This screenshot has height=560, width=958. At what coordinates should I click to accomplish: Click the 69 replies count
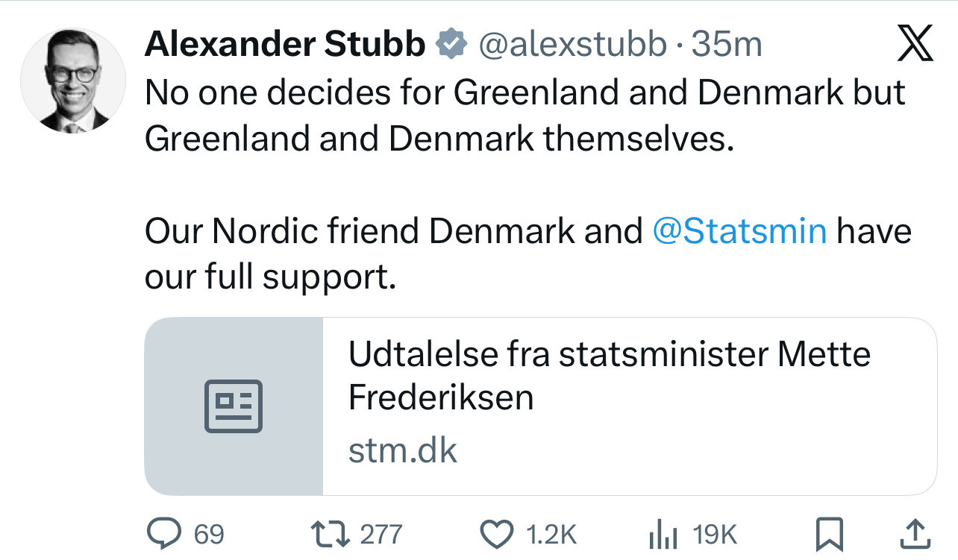[x=209, y=534]
